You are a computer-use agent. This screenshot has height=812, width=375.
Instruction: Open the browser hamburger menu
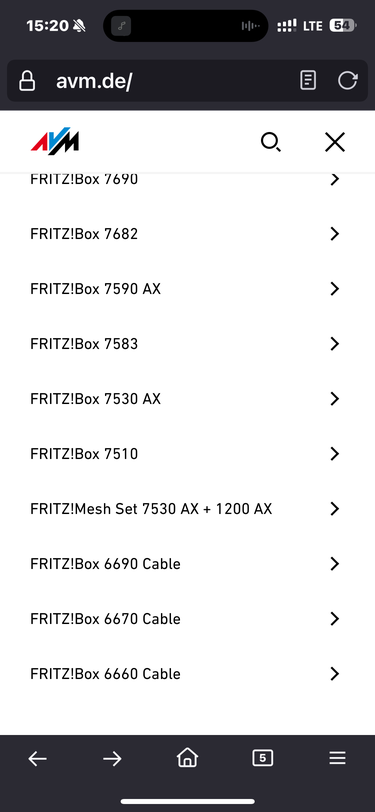(337, 759)
